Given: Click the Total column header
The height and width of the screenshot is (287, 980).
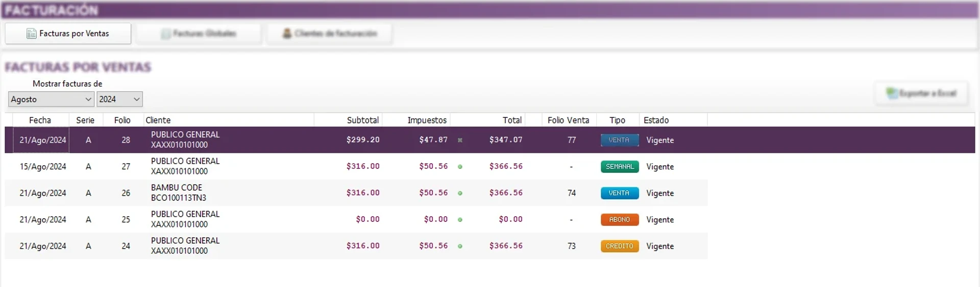Looking at the screenshot, I should [511, 120].
